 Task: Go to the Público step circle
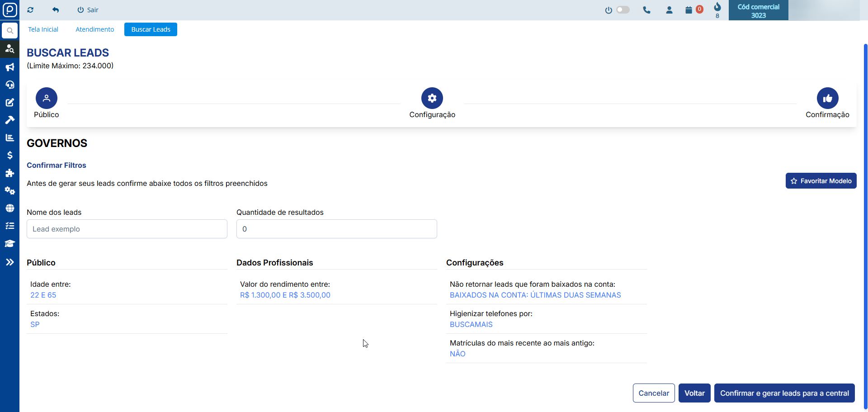pyautogui.click(x=47, y=98)
